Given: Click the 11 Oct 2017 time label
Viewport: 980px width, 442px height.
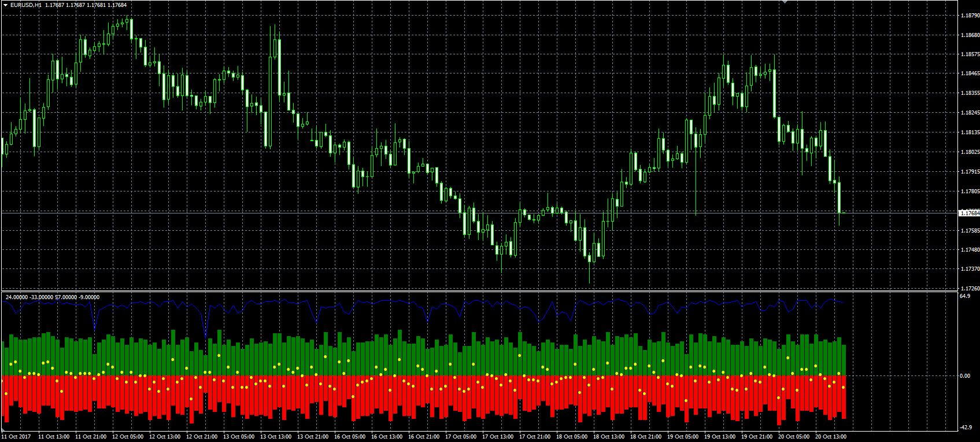Looking at the screenshot, I should (x=16, y=437).
